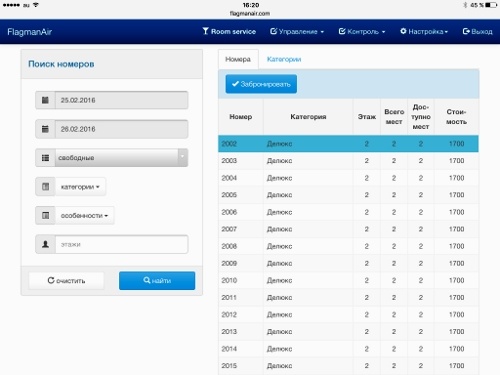500x375 pixels.
Task: Expand the категории dropdown
Action: click(80, 187)
